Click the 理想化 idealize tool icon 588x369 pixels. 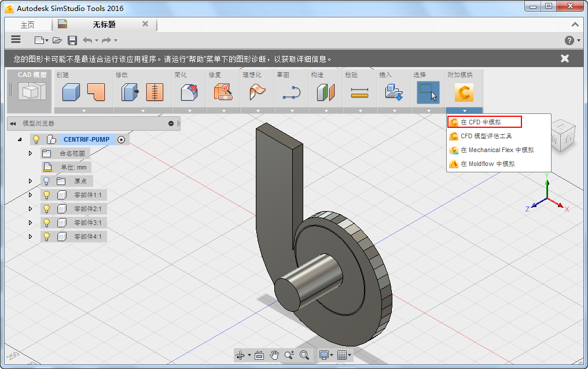pyautogui.click(x=258, y=92)
